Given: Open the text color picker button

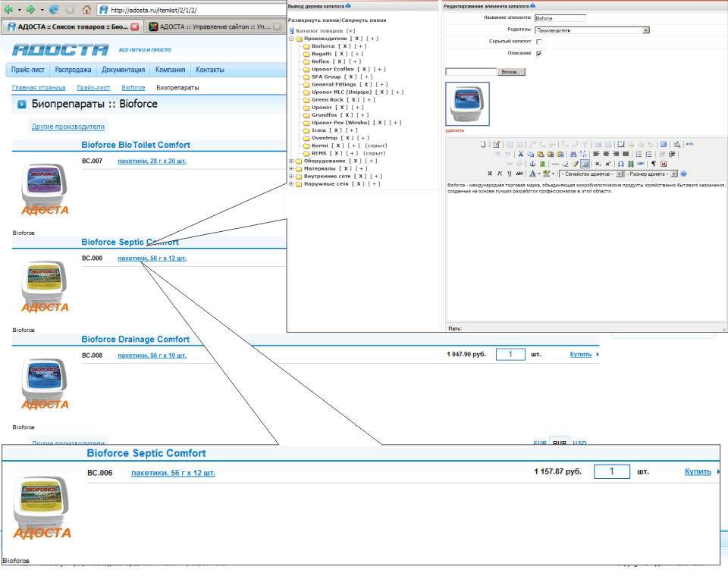Looking at the screenshot, I should click(533, 174).
